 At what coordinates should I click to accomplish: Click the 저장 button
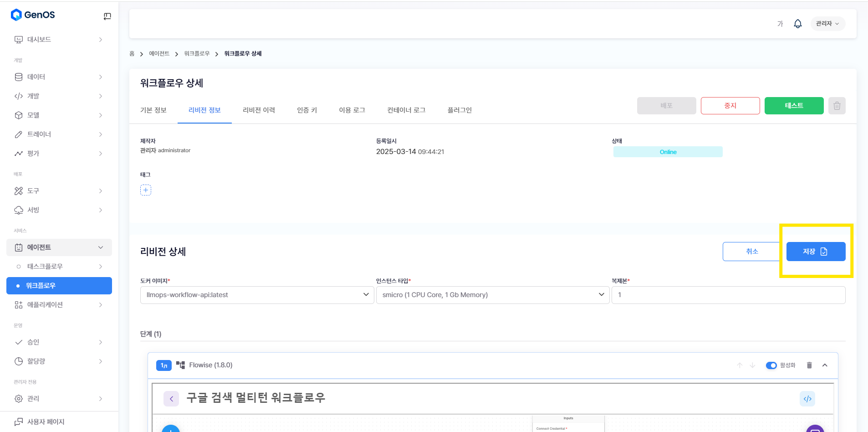(x=815, y=252)
